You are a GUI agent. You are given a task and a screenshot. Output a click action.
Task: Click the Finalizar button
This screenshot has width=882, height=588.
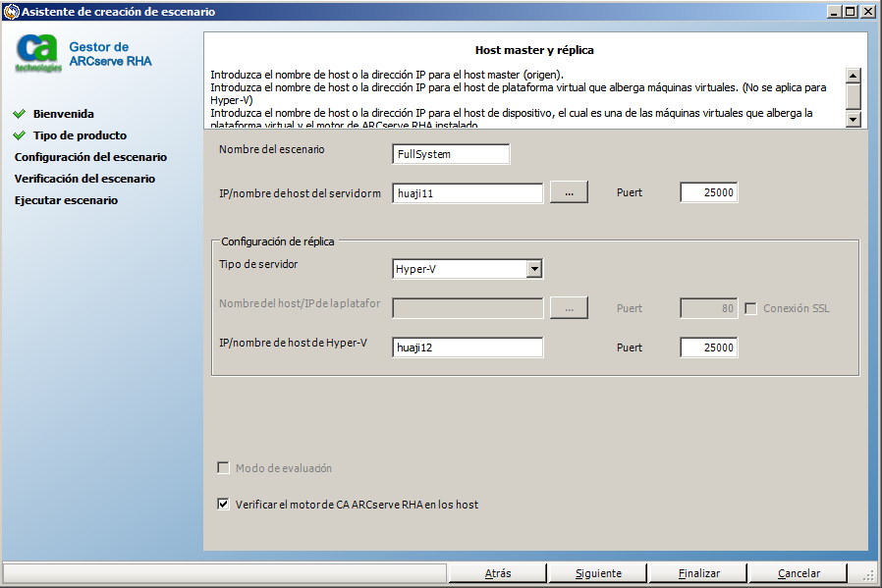tap(698, 573)
